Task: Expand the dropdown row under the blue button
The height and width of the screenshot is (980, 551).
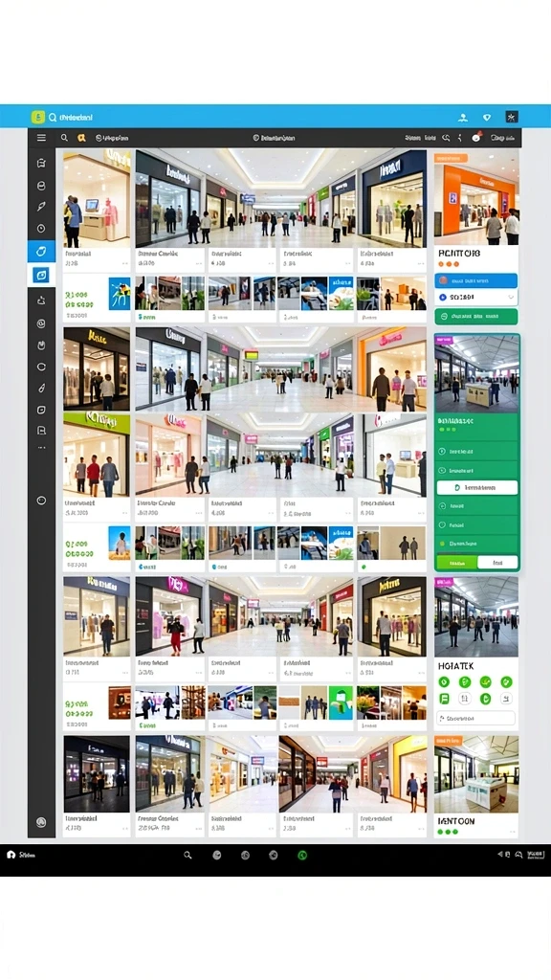Action: pos(476,298)
